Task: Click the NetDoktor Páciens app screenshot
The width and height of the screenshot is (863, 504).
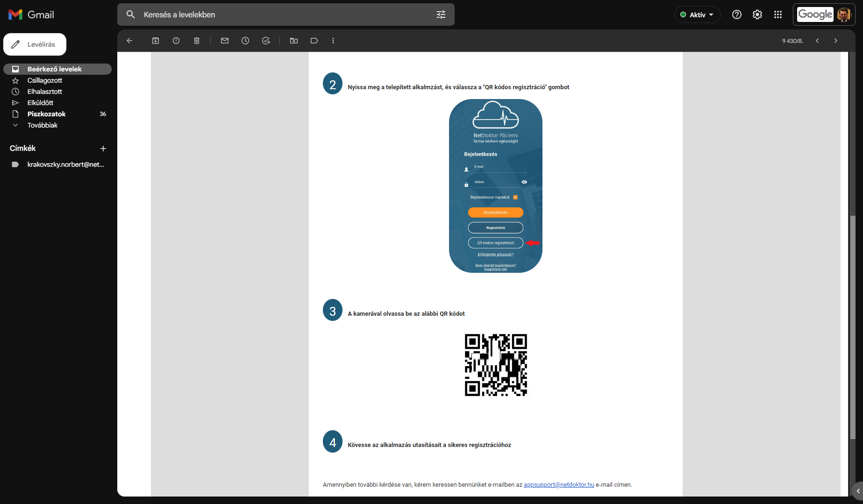Action: click(496, 186)
